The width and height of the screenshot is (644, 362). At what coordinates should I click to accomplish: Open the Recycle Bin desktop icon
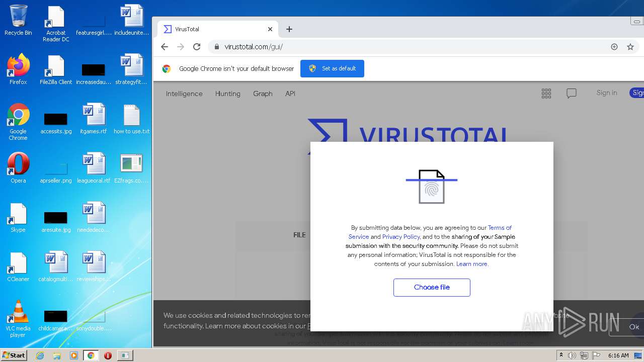pos(18,20)
